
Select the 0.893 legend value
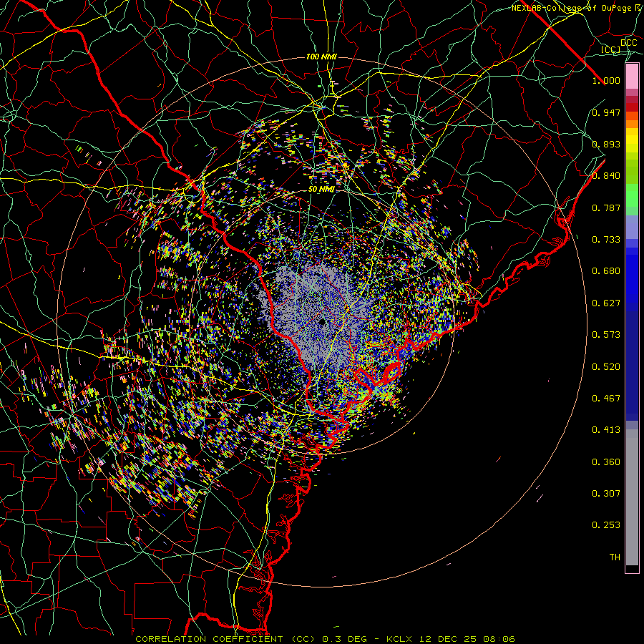point(606,144)
